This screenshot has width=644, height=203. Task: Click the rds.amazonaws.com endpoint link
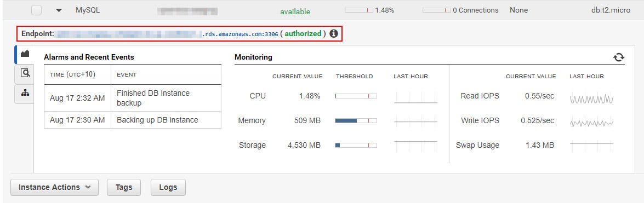point(240,34)
